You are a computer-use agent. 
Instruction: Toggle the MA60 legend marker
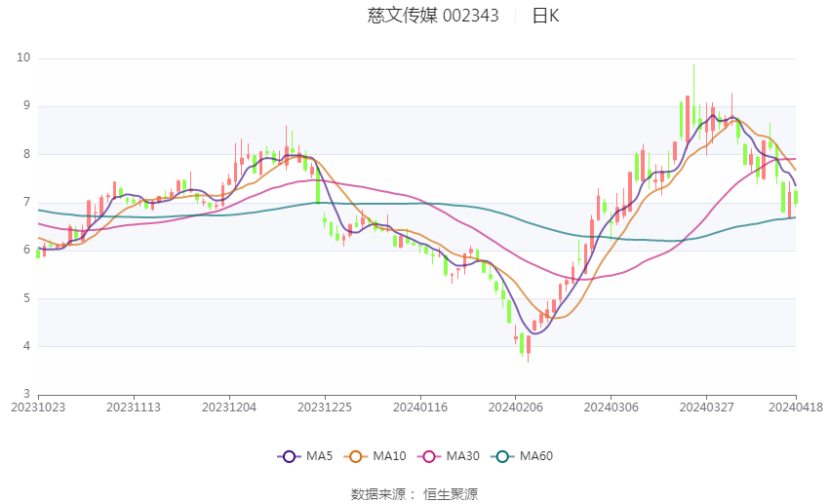pos(502,456)
